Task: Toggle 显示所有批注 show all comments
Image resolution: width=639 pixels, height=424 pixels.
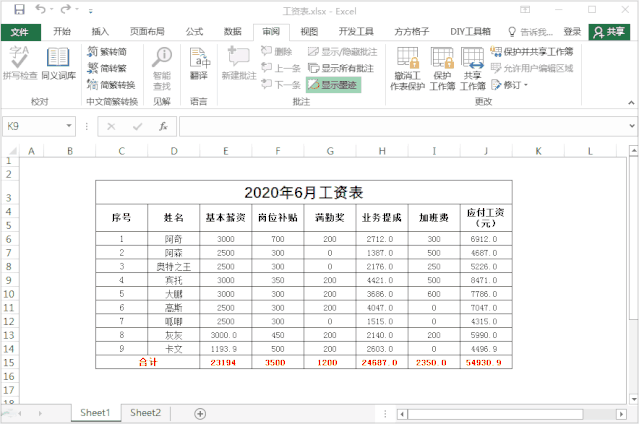Action: tap(341, 68)
